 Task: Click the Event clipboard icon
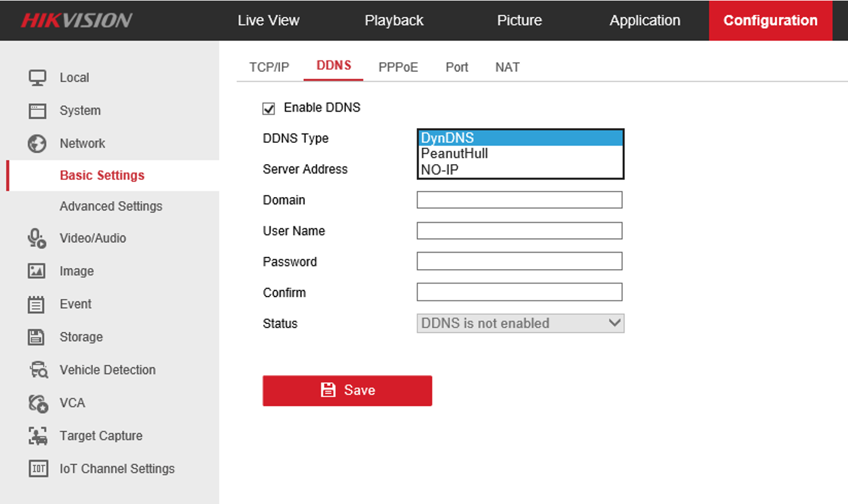click(37, 304)
